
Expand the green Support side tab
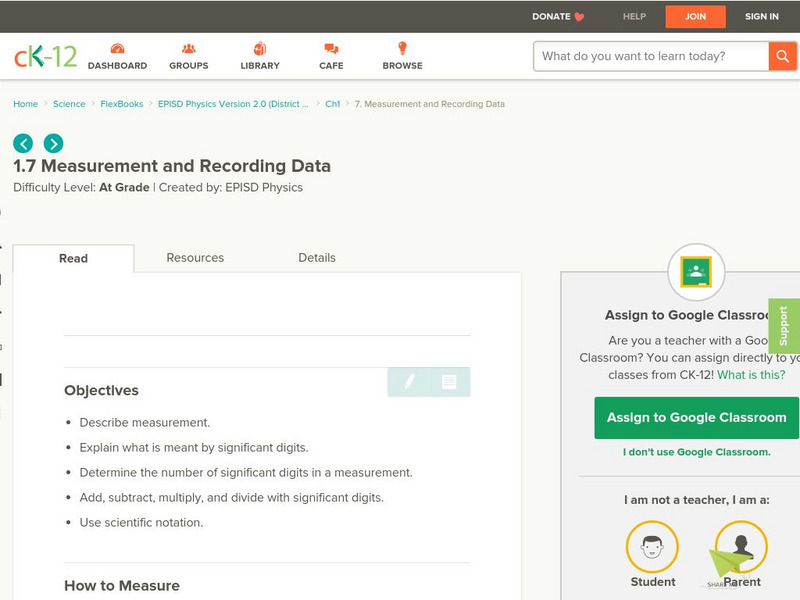784,323
